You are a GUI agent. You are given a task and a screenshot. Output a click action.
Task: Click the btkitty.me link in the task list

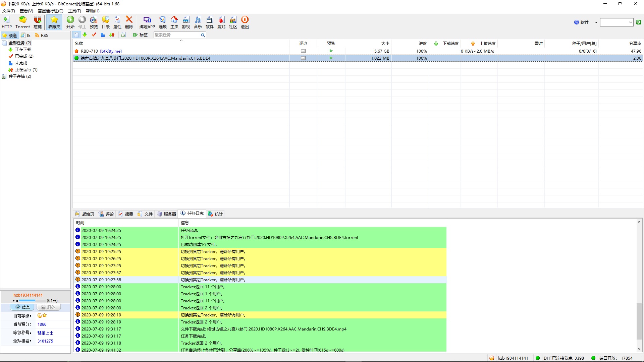click(111, 51)
